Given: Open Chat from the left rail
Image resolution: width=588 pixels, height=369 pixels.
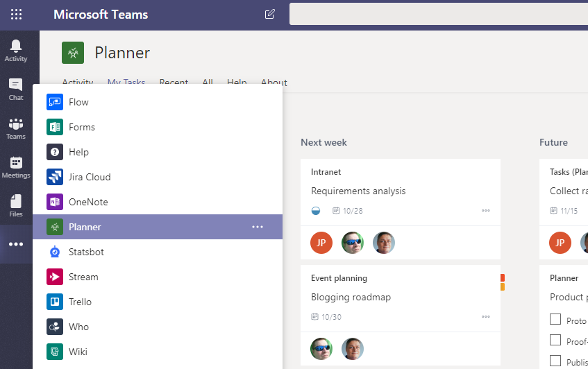Looking at the screenshot, I should pyautogui.click(x=15, y=89).
